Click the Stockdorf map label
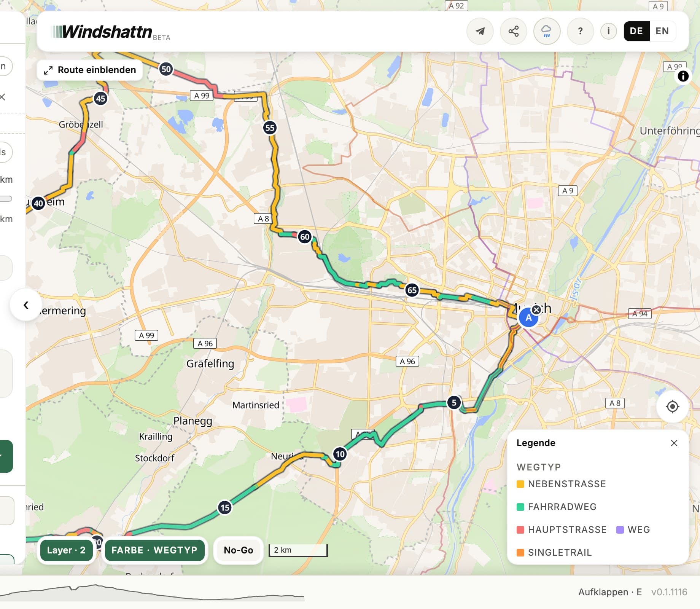700x609 pixels. coord(154,458)
